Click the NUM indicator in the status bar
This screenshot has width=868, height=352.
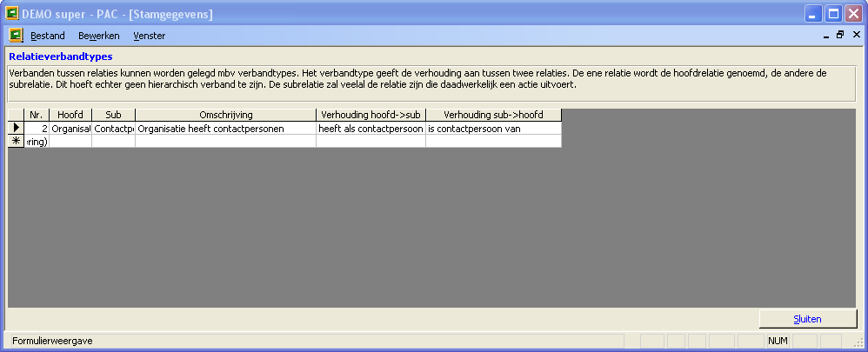pyautogui.click(x=778, y=341)
